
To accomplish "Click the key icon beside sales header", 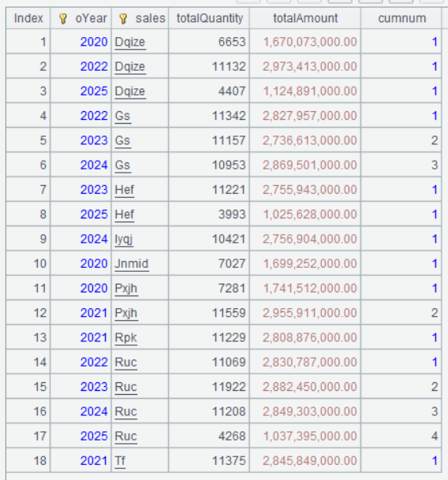I will 123,19.
